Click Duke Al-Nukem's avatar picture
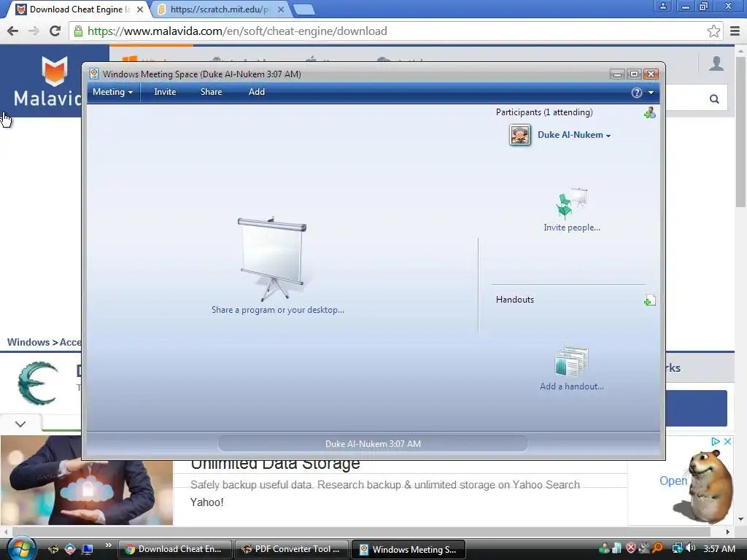The height and width of the screenshot is (560, 747). pyautogui.click(x=519, y=135)
